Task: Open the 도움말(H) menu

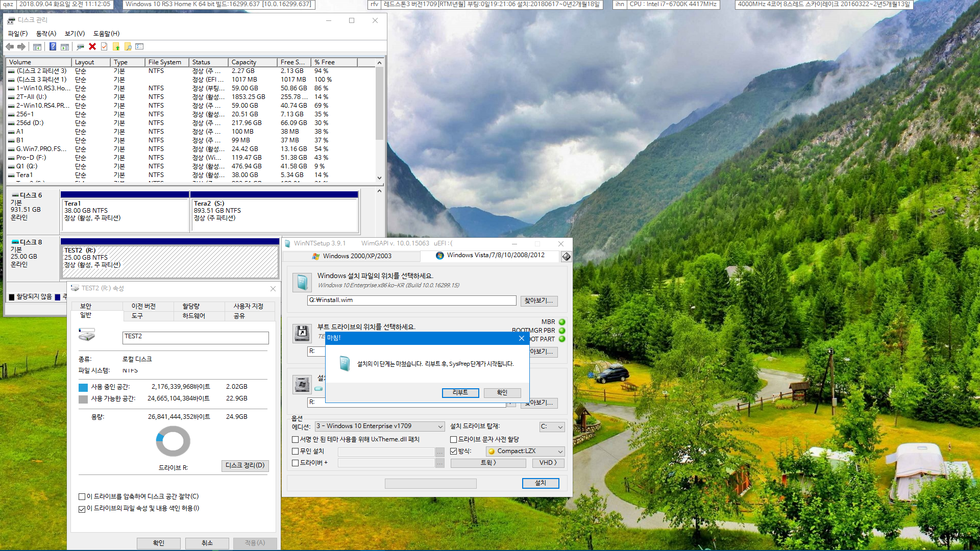Action: pos(106,34)
